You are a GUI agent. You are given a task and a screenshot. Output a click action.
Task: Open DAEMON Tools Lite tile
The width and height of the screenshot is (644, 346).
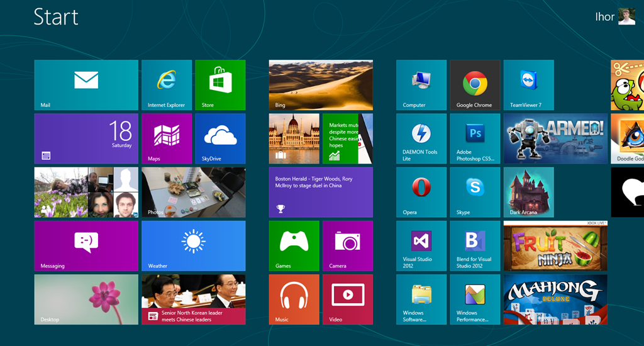(x=421, y=139)
